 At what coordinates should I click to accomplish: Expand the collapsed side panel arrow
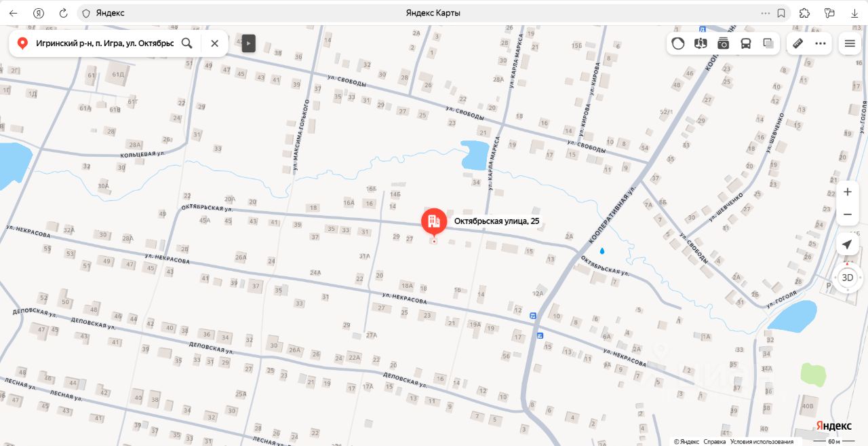(x=248, y=43)
